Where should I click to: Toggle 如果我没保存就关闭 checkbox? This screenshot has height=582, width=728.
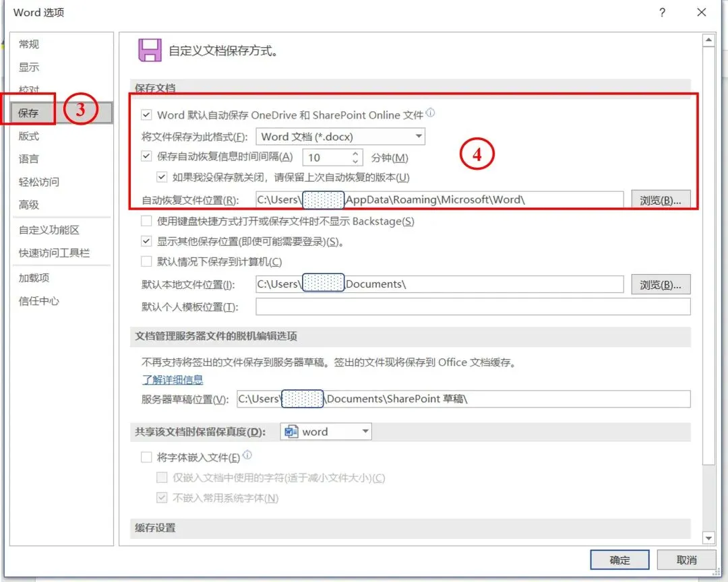(162, 177)
